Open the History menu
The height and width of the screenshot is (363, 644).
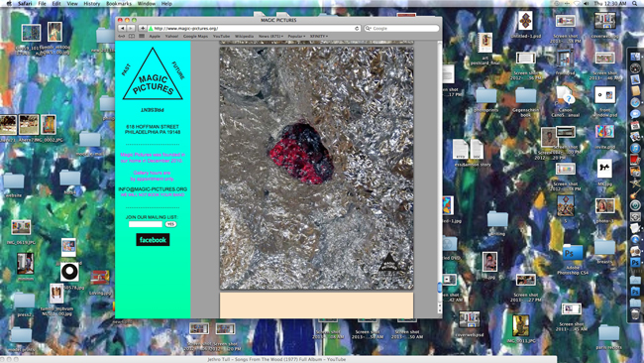coord(91,3)
